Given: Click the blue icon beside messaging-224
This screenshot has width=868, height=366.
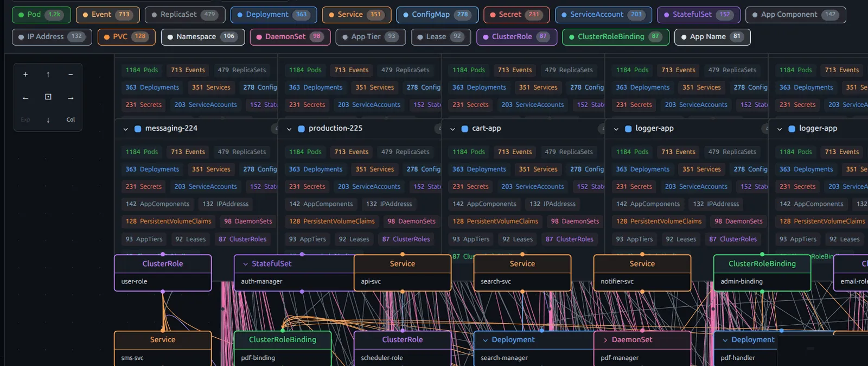Looking at the screenshot, I should tap(138, 129).
